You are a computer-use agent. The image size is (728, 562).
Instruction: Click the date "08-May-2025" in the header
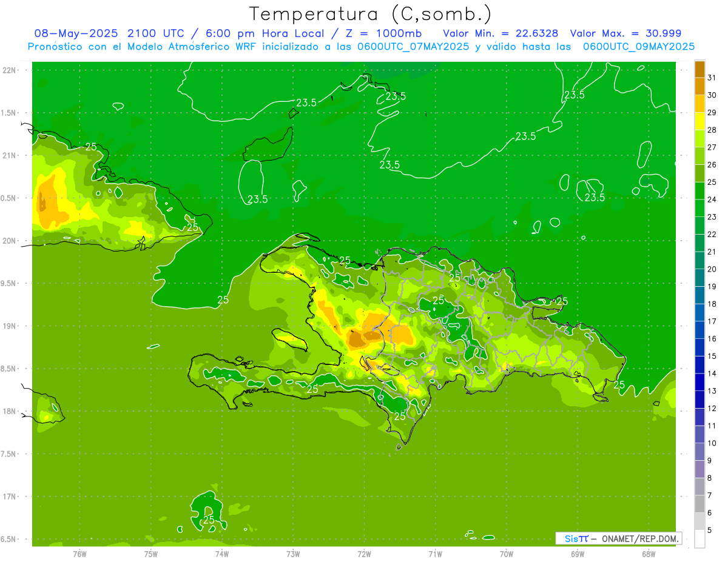[x=77, y=33]
